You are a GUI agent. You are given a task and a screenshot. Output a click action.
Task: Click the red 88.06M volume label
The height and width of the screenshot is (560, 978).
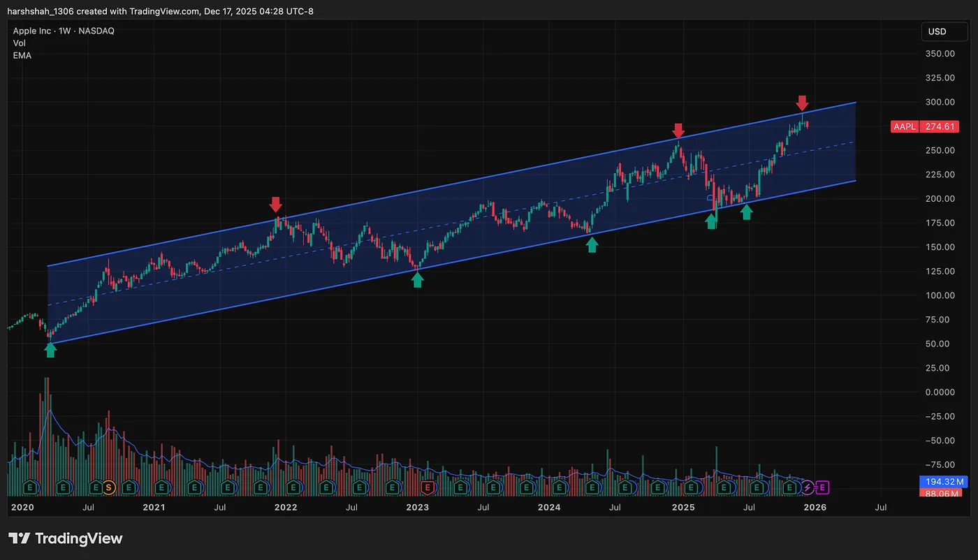(941, 493)
